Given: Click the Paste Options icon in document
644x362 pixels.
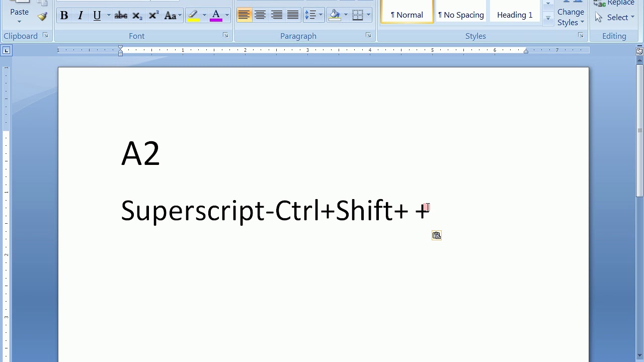Looking at the screenshot, I should coord(437,235).
